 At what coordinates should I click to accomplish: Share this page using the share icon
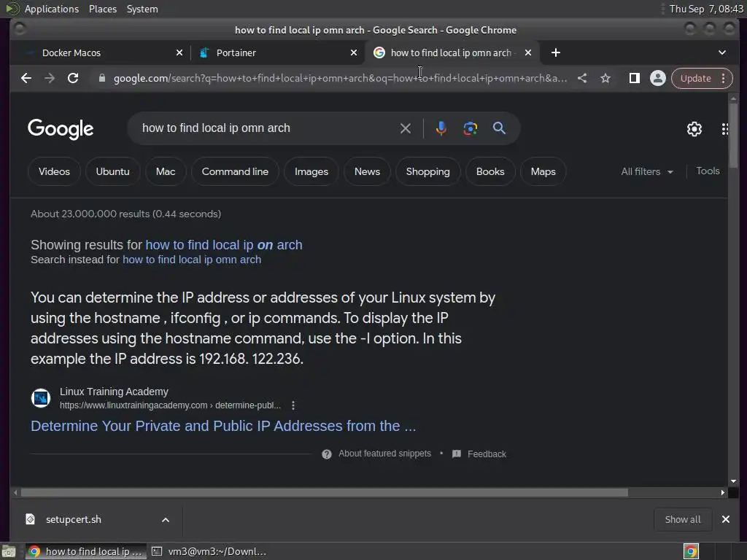pos(582,78)
